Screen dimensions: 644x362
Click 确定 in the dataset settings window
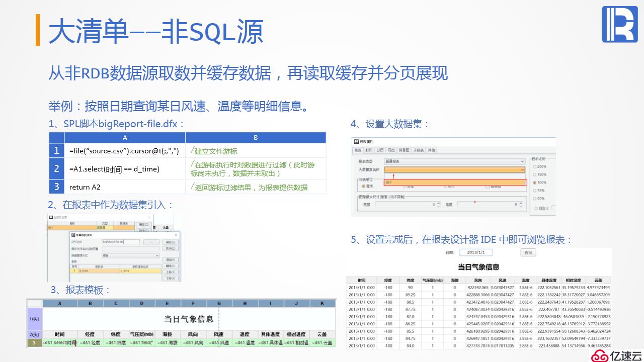click(144, 225)
